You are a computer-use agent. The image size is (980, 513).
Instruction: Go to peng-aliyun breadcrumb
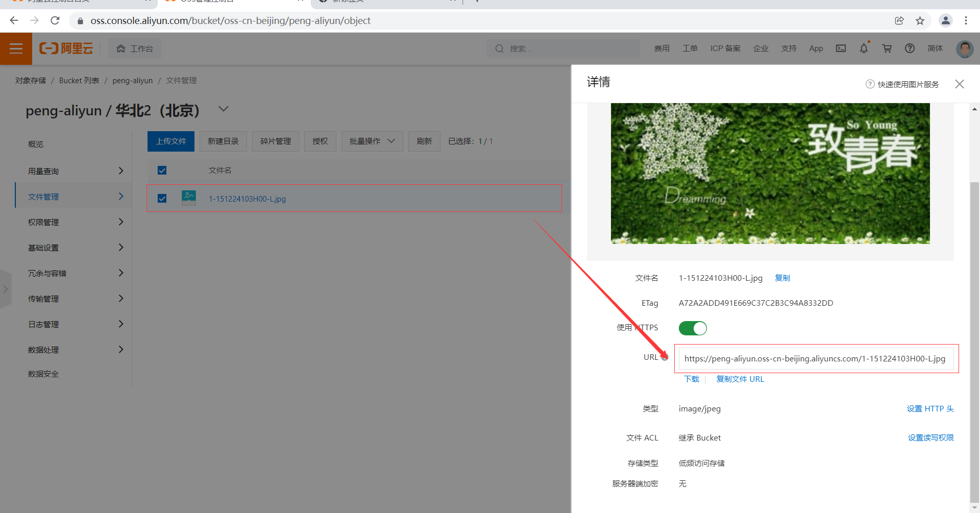(x=132, y=81)
